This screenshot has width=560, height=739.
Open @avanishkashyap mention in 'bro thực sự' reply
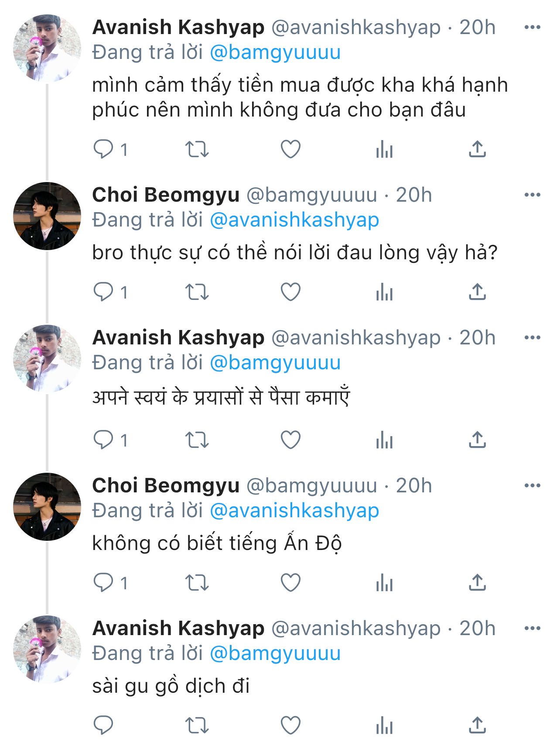coord(294,220)
